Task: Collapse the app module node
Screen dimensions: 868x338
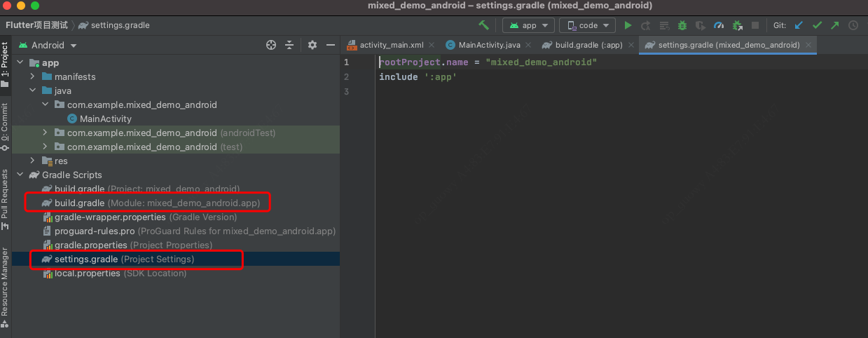Action: point(20,62)
